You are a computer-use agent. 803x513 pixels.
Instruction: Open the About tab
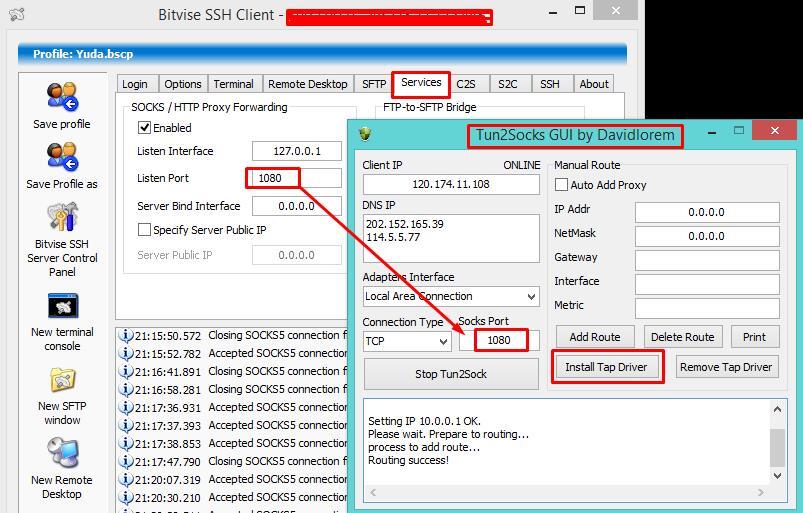(x=594, y=84)
